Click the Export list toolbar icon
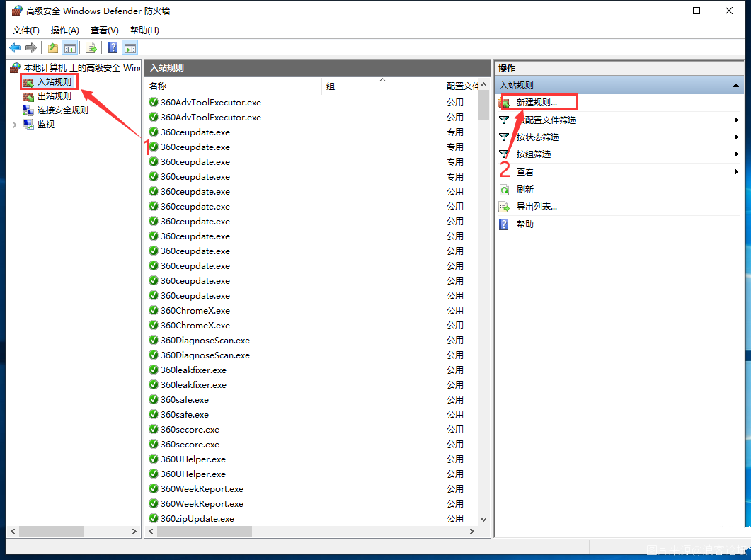Screen dimensions: 751x560 click(x=91, y=48)
